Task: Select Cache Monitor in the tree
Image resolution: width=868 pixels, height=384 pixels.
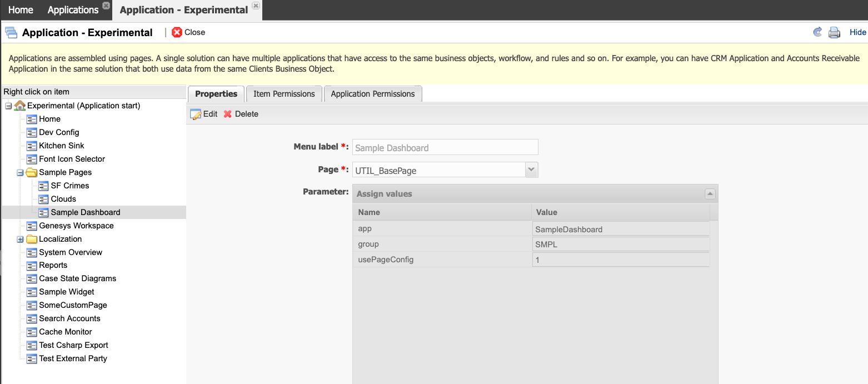Action: coord(66,332)
